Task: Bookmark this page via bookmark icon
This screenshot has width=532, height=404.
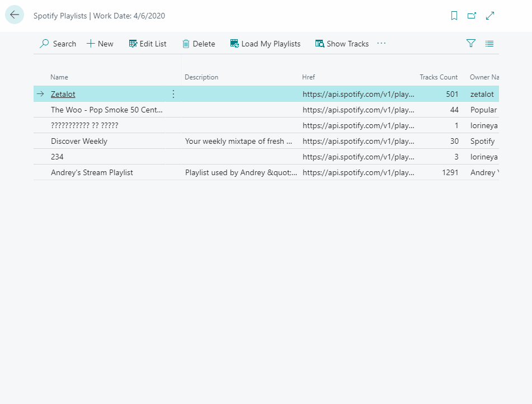Action: pos(454,16)
